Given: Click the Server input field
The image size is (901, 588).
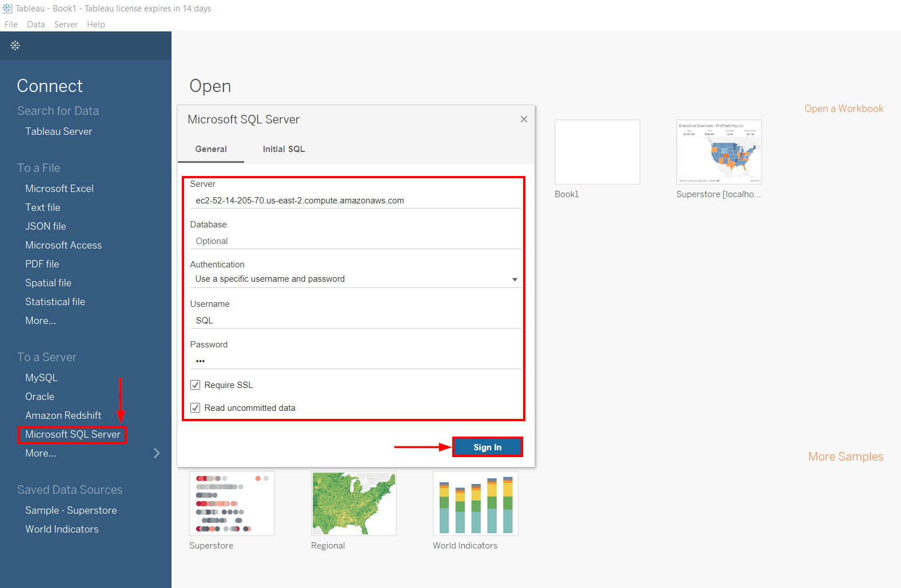Looking at the screenshot, I should point(356,201).
